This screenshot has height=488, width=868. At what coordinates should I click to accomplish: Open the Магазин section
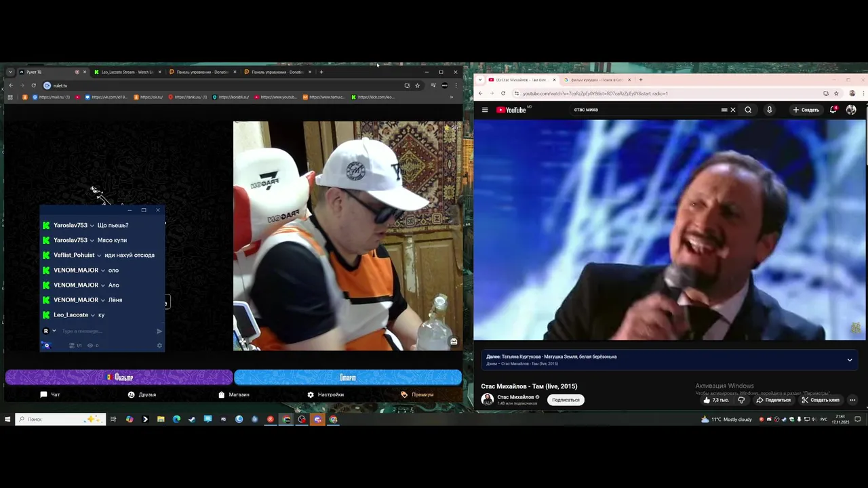point(234,394)
